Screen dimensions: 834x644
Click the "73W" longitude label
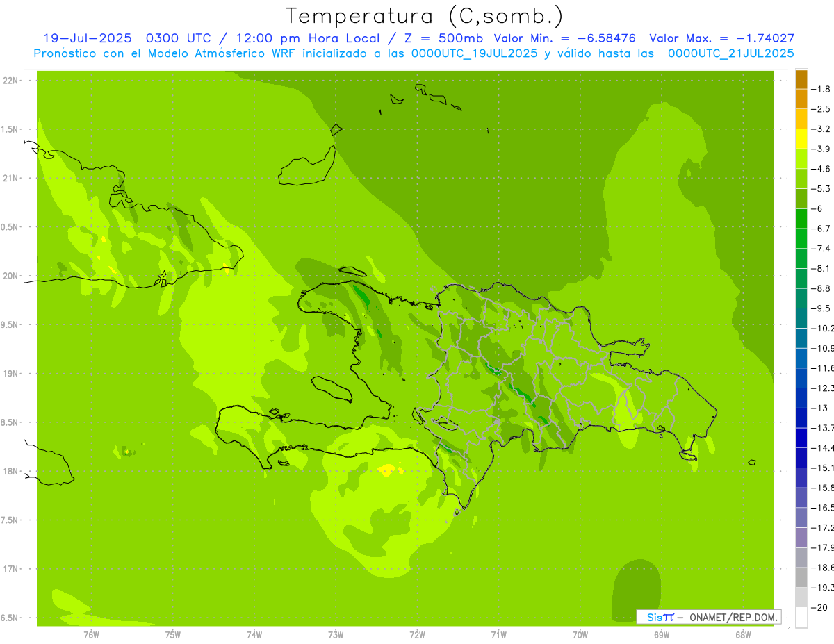coord(336,635)
